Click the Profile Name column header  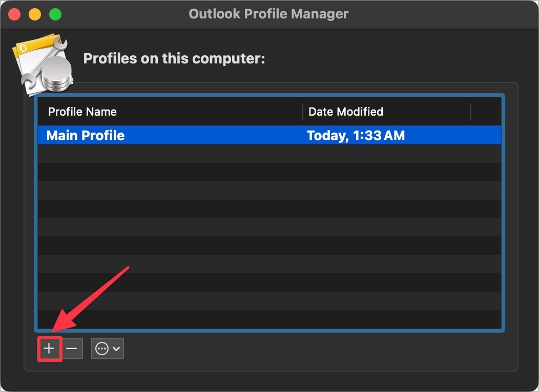click(x=82, y=111)
